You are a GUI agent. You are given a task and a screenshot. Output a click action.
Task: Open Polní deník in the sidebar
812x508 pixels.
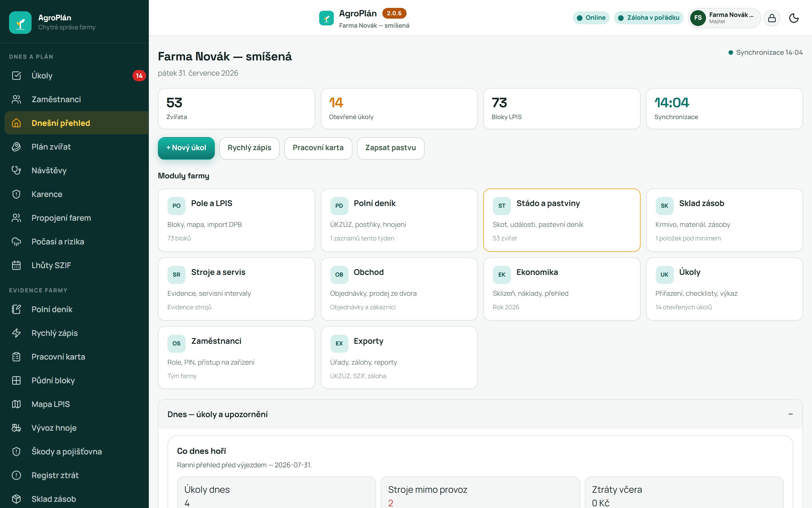tap(76, 309)
